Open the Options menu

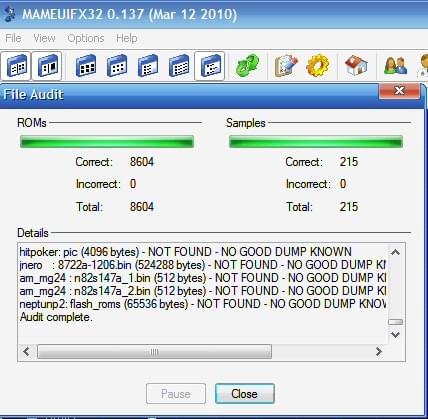[x=86, y=38]
